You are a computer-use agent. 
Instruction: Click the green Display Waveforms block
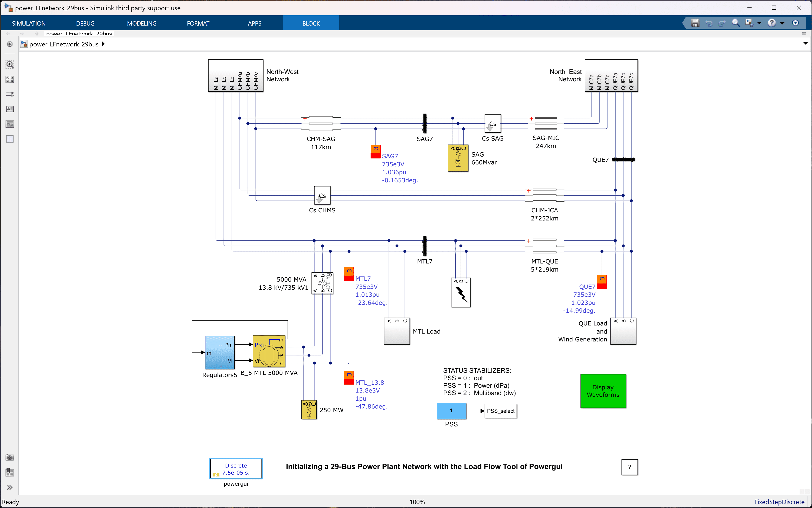point(603,391)
